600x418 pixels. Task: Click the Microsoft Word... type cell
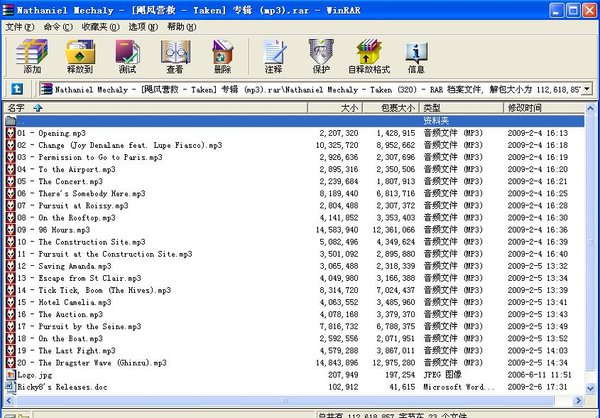pyautogui.click(x=458, y=387)
